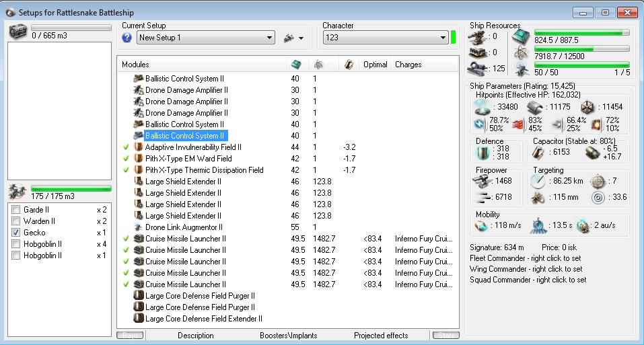This screenshot has height=345, width=644.
Task: Click the targeting range icon
Action: [537, 181]
